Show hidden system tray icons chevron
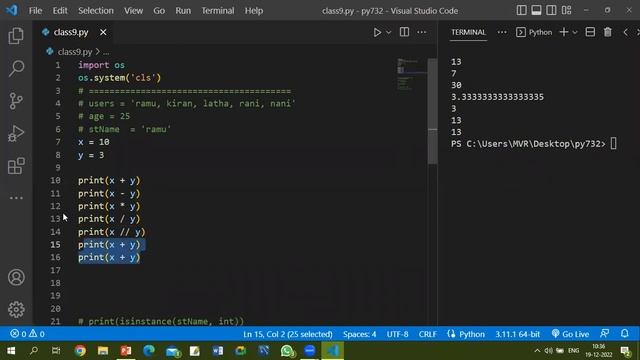Viewport: 640px width, 360px height. [537, 351]
